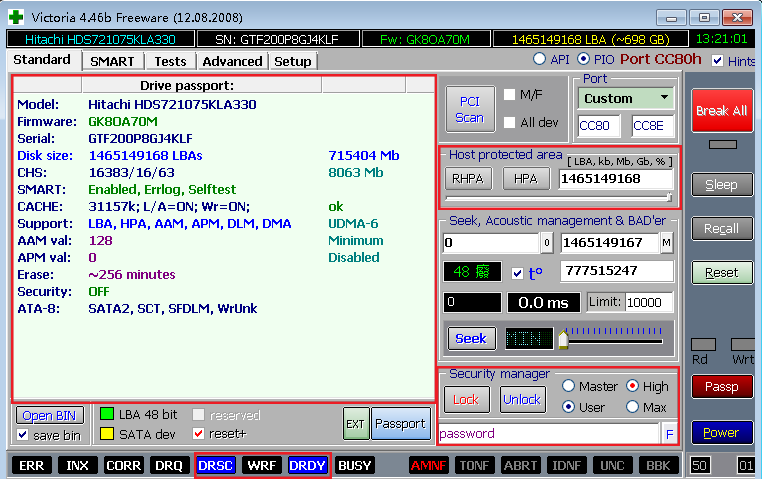The height and width of the screenshot is (479, 762).
Task: Click the 48 degree temperature display
Action: pyautogui.click(x=472, y=271)
